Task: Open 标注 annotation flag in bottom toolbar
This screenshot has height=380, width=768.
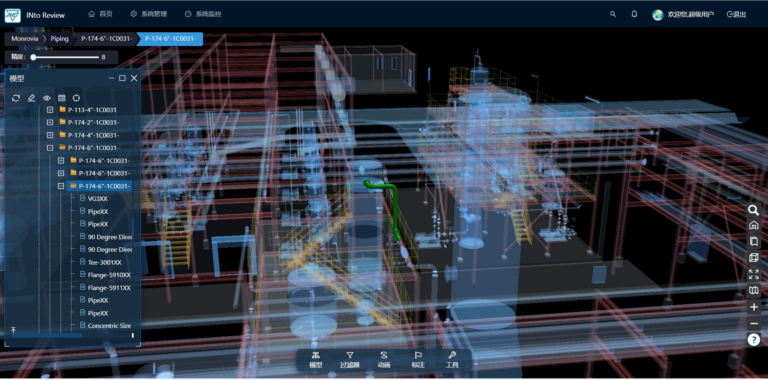Action: pyautogui.click(x=418, y=360)
